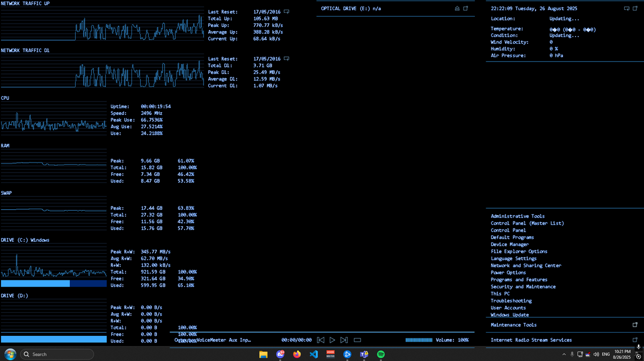Image resolution: width=644 pixels, height=361 pixels.
Task: Open VoiceMeeter from the taskbar
Action: (x=331, y=354)
